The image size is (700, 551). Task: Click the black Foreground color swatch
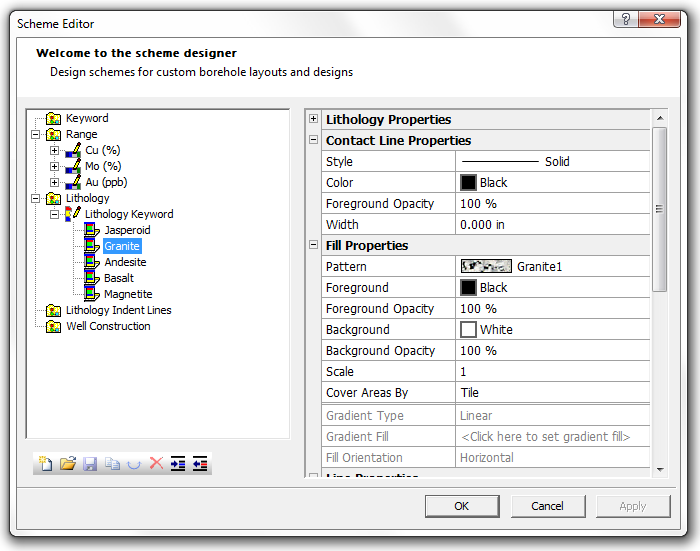point(468,288)
